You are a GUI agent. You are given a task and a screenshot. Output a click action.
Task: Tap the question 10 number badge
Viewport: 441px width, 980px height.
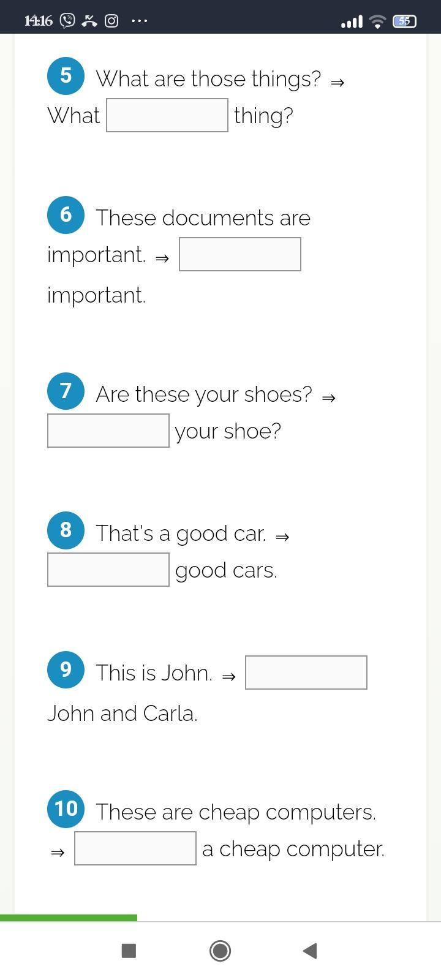pyautogui.click(x=66, y=809)
